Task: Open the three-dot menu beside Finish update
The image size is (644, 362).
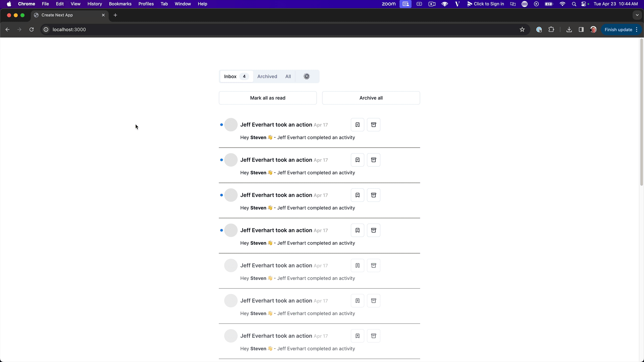Action: click(x=637, y=29)
